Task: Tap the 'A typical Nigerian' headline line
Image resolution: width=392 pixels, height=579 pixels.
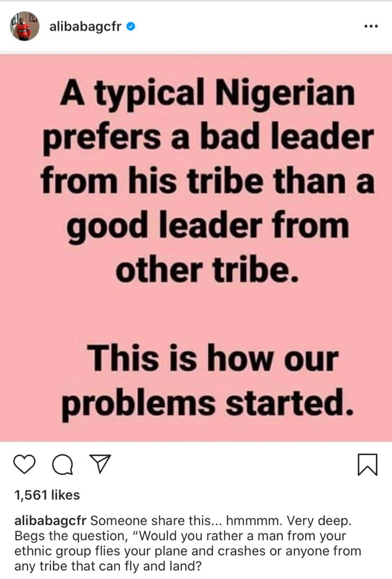Action: pos(208,93)
